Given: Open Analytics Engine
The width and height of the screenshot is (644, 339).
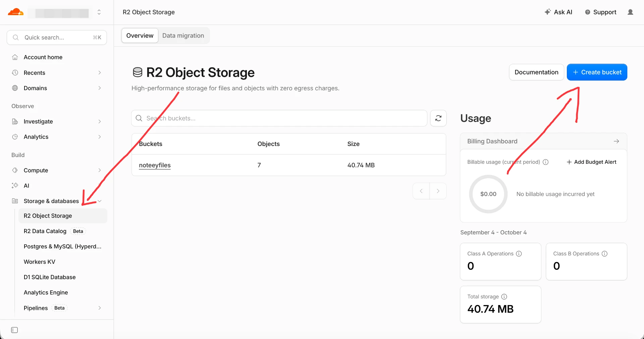Looking at the screenshot, I should [x=46, y=293].
